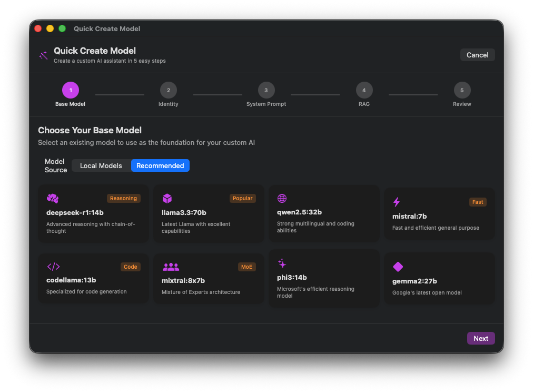
Task: Select the Base Model step 1 circle
Action: click(71, 90)
